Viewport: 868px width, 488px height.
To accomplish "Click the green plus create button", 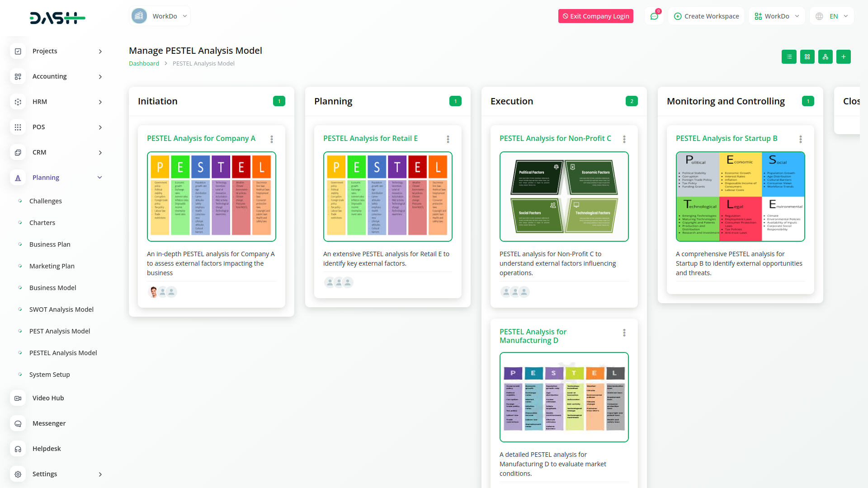I will pos(843,57).
